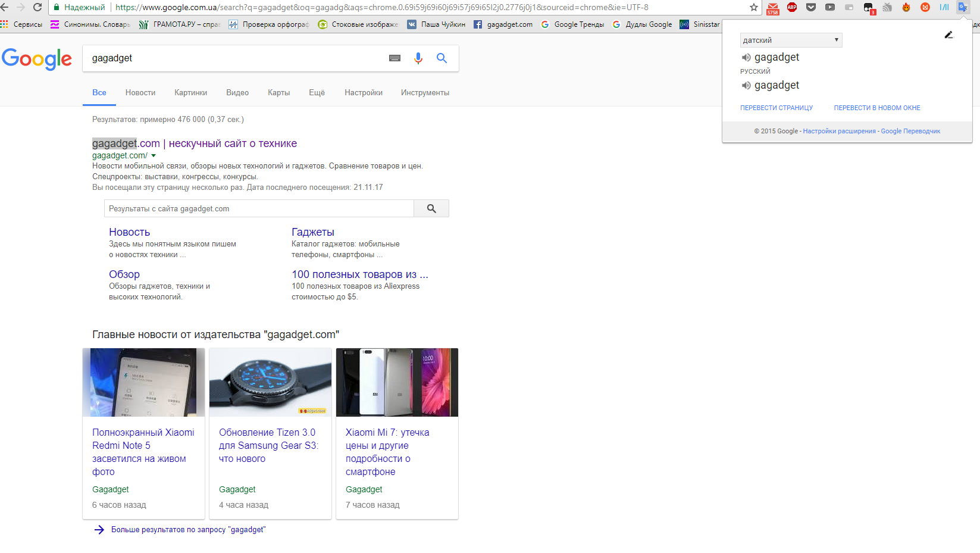Open the Гаджеты sitelink
Screen dimensions: 980x553
coord(313,232)
